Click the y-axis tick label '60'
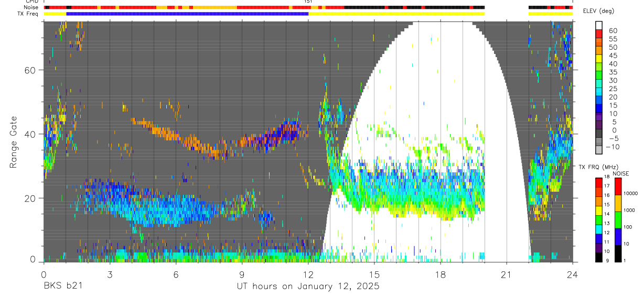The width and height of the screenshot is (644, 297). coord(31,70)
